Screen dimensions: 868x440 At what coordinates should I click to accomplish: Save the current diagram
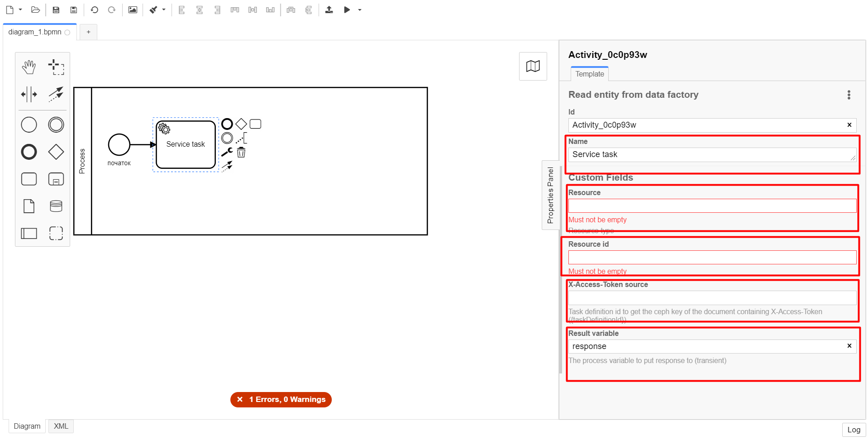[56, 10]
